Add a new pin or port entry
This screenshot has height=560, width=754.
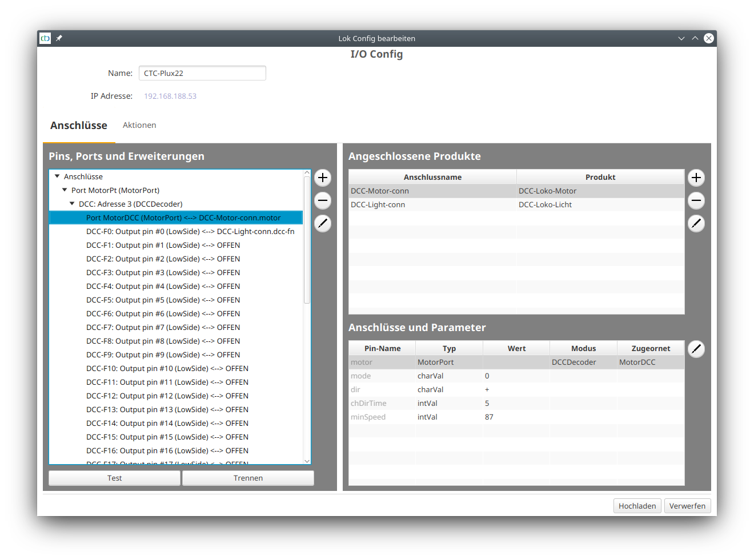323,178
